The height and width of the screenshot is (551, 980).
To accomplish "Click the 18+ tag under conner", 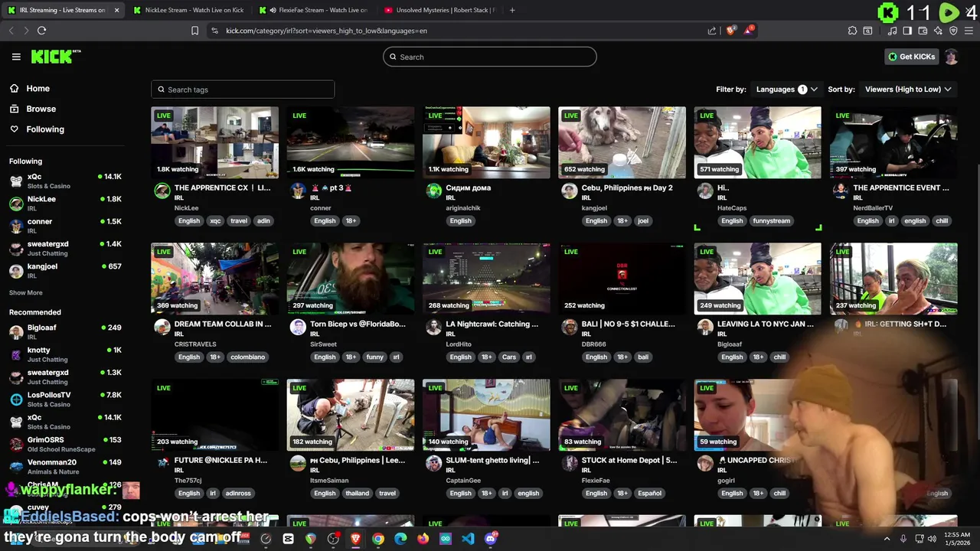I will [351, 220].
